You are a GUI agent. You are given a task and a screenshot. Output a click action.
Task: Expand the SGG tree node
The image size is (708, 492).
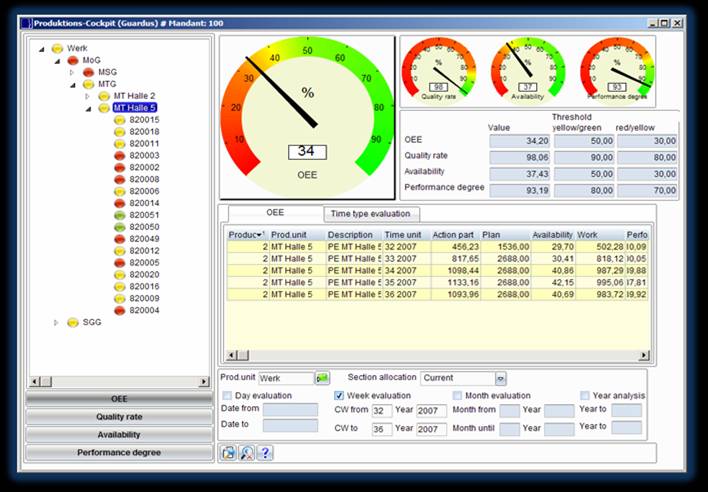pyautogui.click(x=56, y=322)
